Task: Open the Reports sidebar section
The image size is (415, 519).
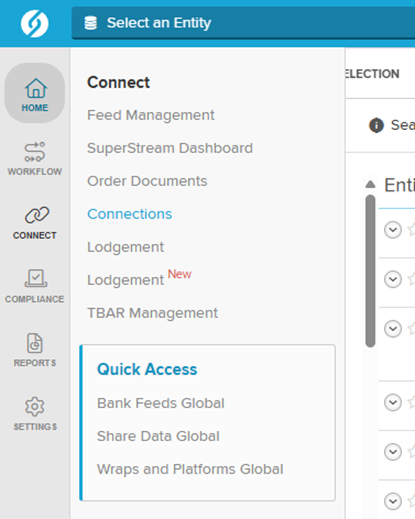Action: (35, 350)
